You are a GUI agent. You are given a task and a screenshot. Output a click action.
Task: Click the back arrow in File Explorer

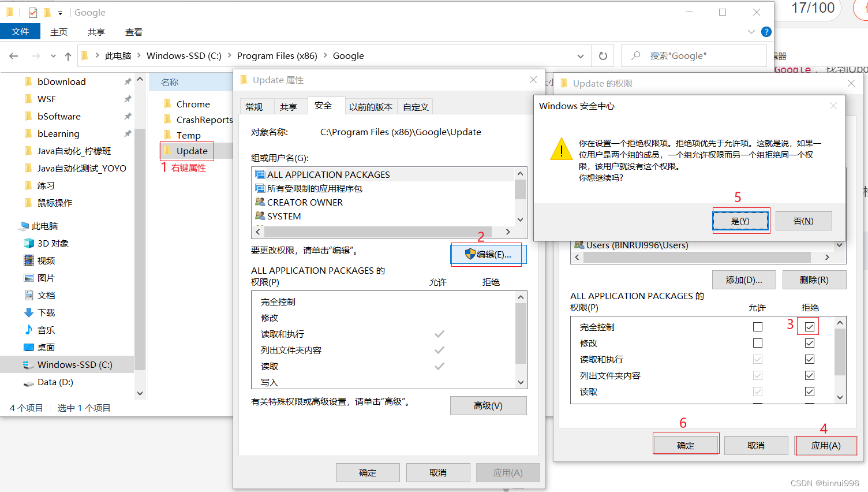tap(14, 56)
